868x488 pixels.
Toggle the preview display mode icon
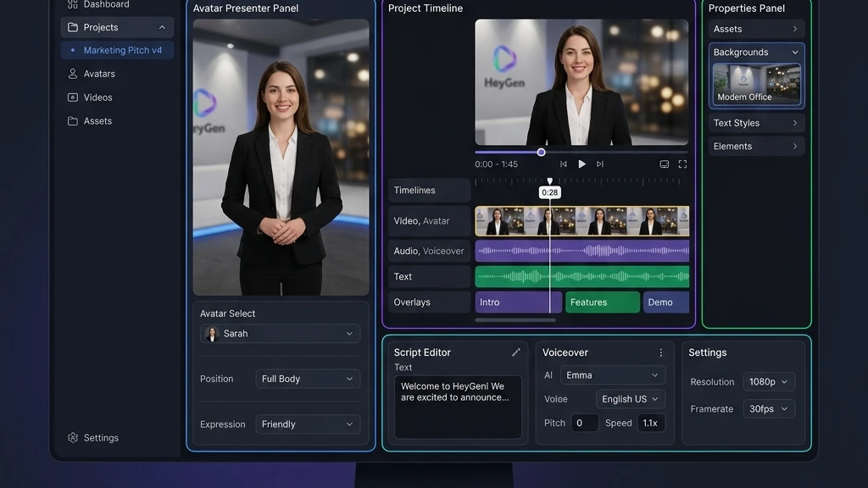665,164
